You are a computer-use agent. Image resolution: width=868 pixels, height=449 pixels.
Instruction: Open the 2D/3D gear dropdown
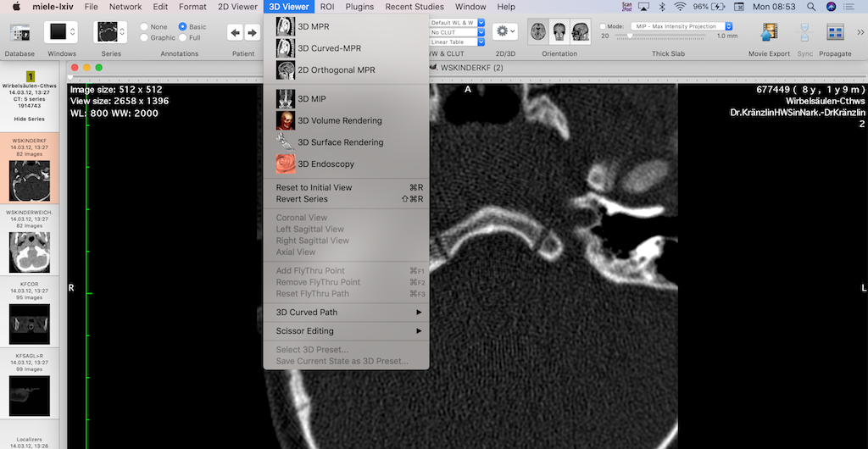(x=505, y=31)
